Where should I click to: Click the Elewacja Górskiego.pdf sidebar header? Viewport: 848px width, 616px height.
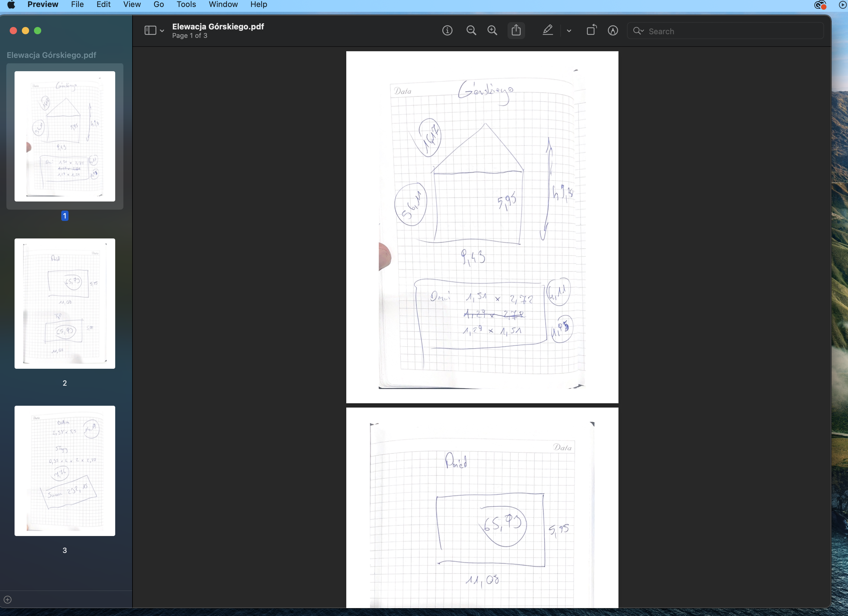click(x=52, y=55)
